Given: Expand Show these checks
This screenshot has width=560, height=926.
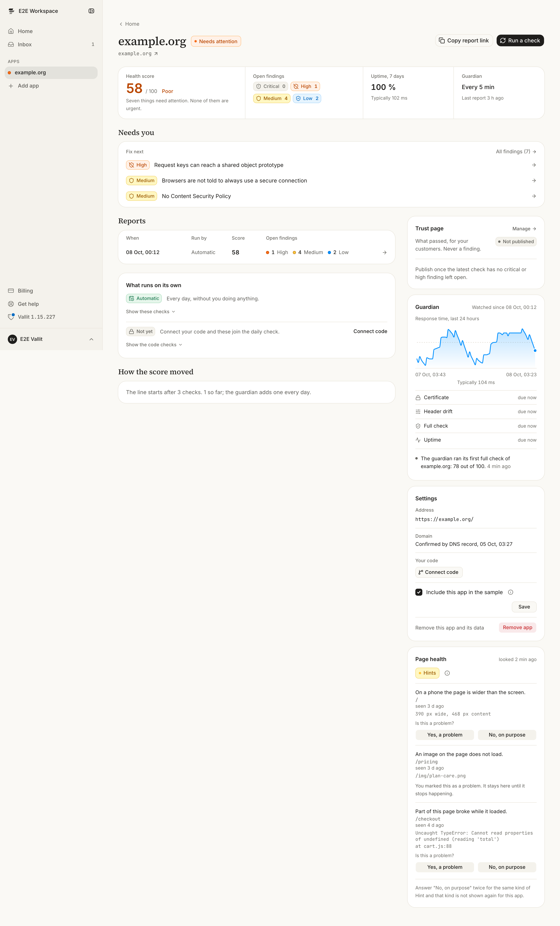Looking at the screenshot, I should pos(151,311).
